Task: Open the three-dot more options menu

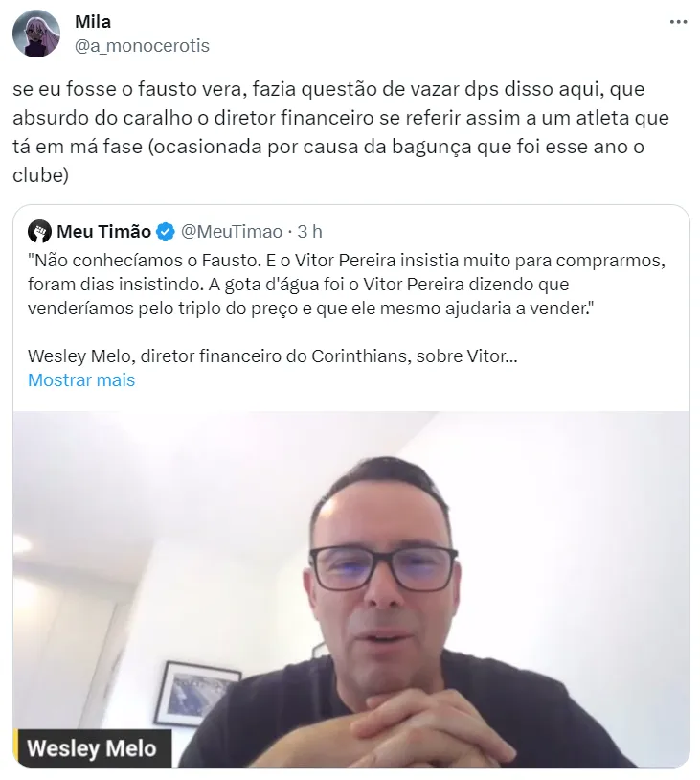Action: (x=679, y=22)
